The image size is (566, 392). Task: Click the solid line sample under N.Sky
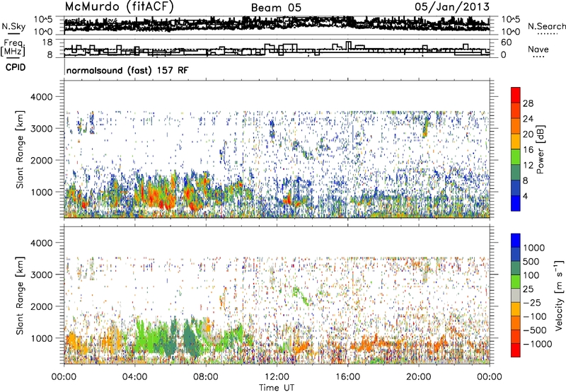[x=13, y=33]
